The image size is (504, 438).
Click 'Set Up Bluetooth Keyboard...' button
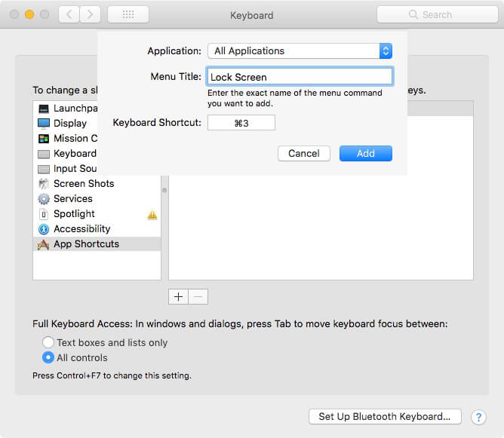[x=385, y=416]
